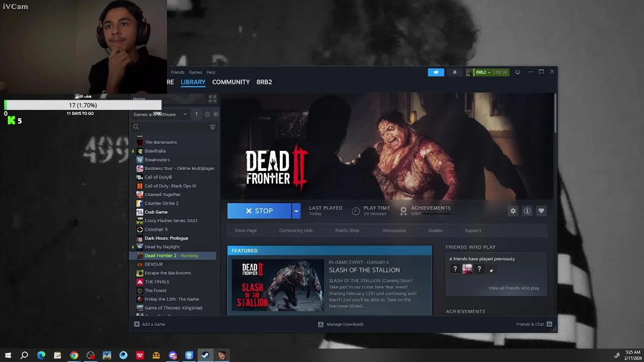This screenshot has width=644, height=362.
Task: Click the DEVOUR game icon
Action: tap(140, 264)
